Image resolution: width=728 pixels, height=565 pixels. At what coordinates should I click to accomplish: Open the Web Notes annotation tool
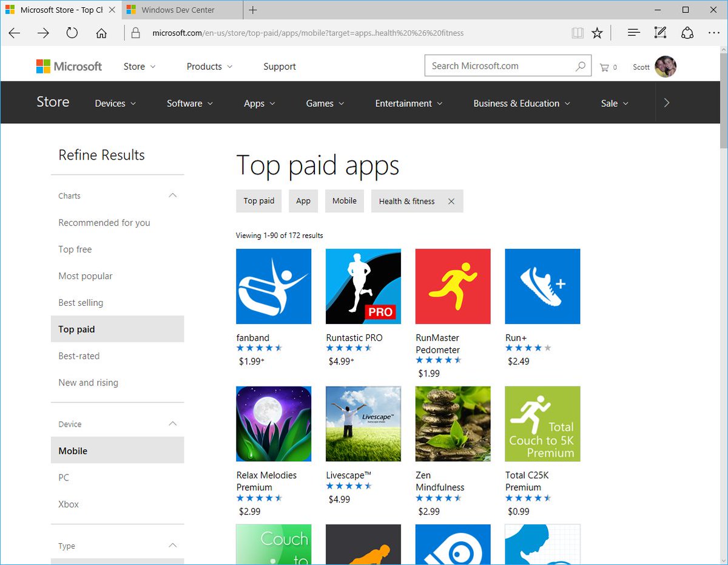(660, 33)
